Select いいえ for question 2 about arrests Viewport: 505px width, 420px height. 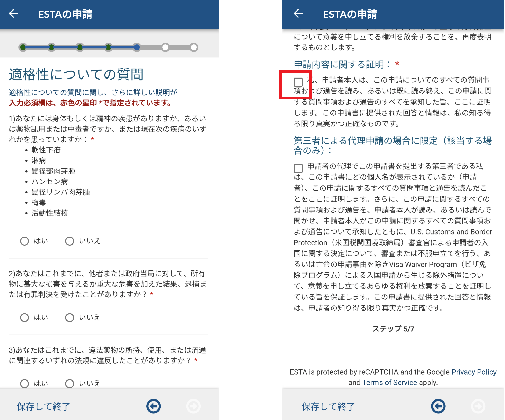70,318
